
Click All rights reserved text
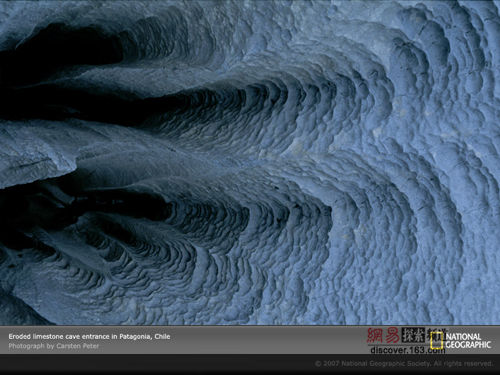click(463, 363)
